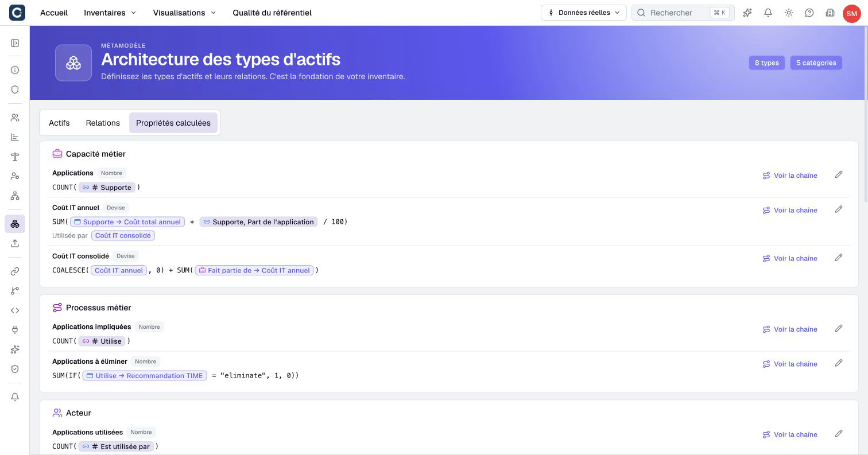Expand the Inventaires menu

point(110,13)
